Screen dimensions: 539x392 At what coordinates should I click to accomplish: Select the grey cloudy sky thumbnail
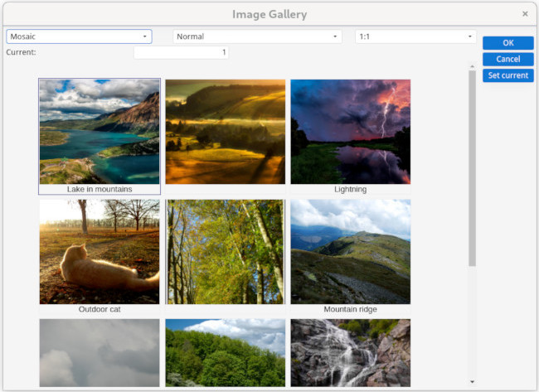click(x=100, y=353)
